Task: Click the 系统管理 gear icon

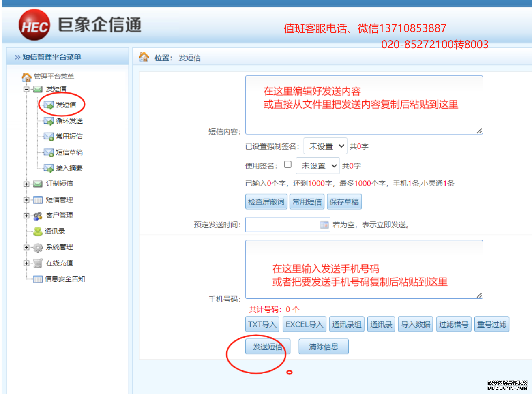Action: click(38, 247)
